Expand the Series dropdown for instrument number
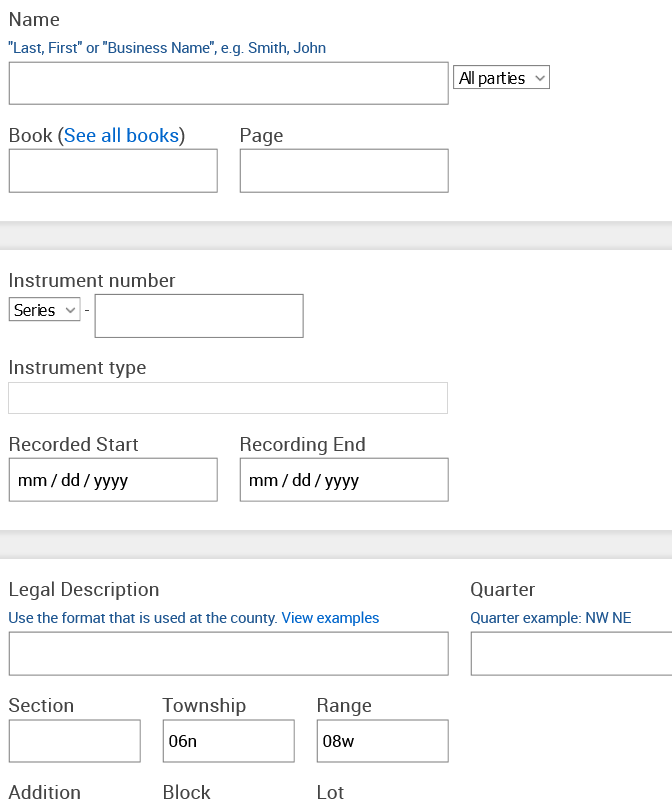This screenshot has height=800, width=672. point(44,309)
